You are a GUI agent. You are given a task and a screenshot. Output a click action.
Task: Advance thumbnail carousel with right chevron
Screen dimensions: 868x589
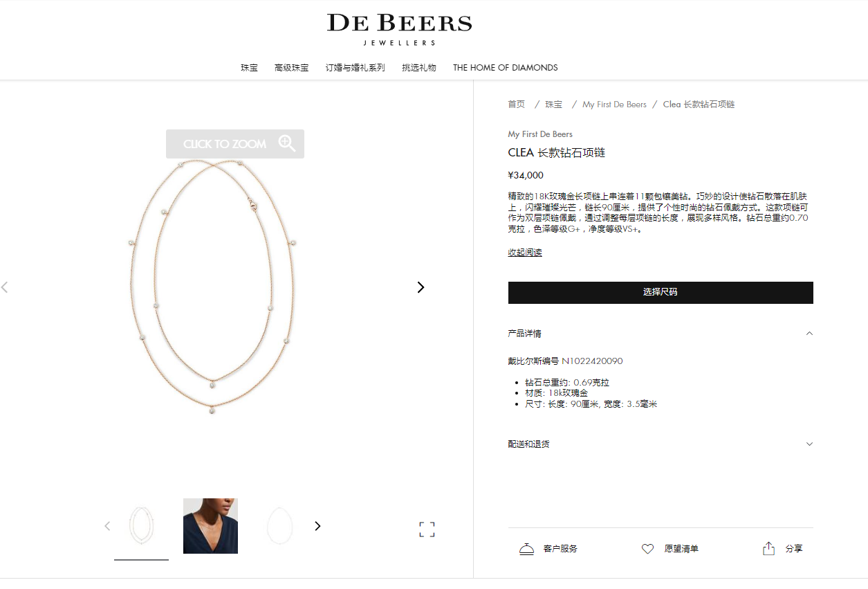coord(317,526)
